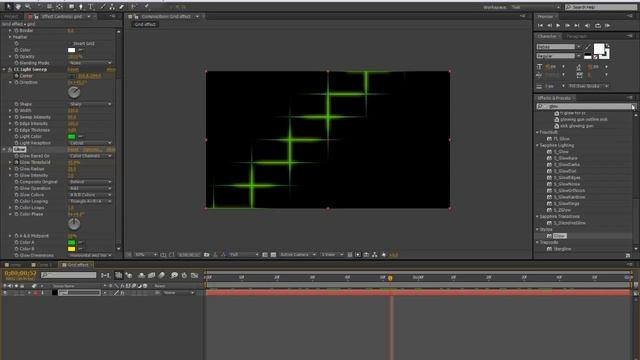
Task: Click the timeline current time indicator
Action: point(390,278)
